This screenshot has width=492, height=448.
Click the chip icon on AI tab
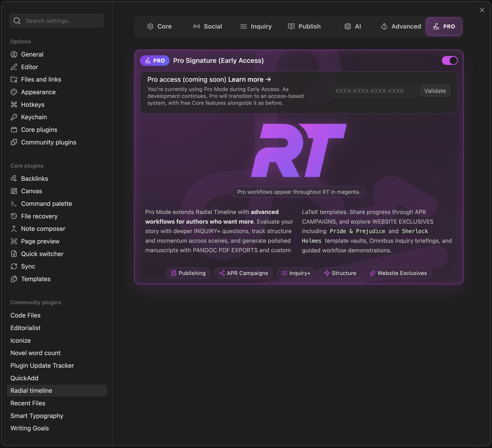(x=348, y=26)
